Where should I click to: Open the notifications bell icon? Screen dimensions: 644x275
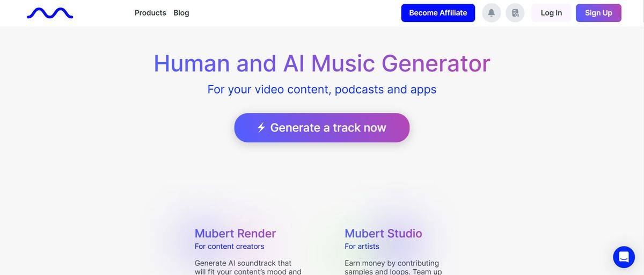coord(492,13)
